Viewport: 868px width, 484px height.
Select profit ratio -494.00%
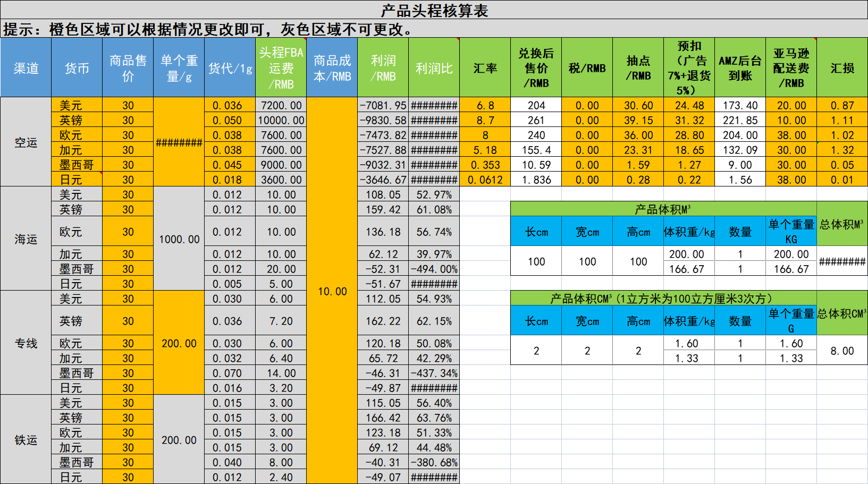pos(434,268)
